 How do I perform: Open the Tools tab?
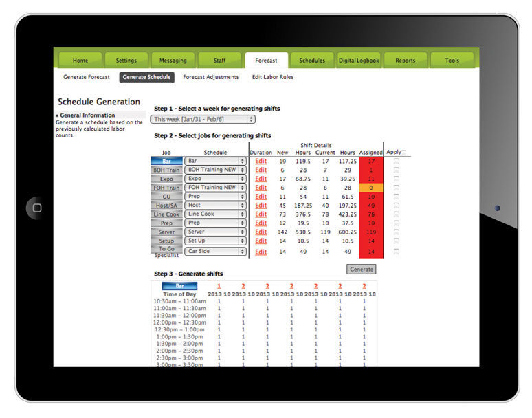[452, 60]
